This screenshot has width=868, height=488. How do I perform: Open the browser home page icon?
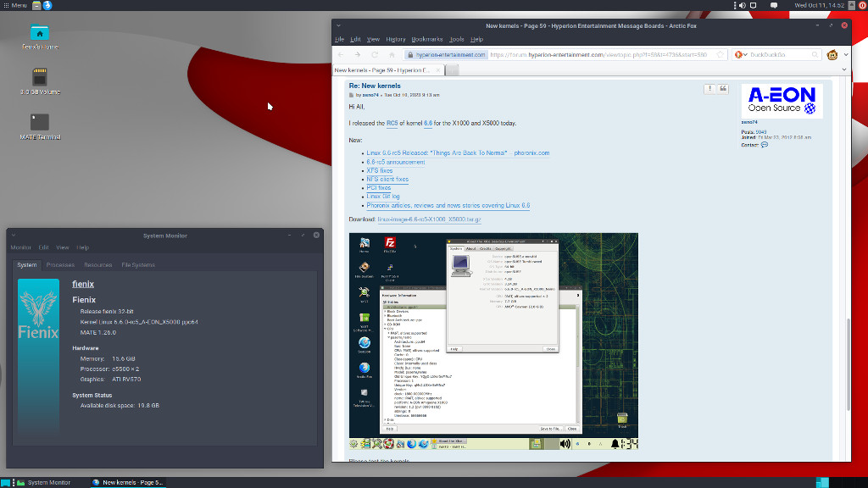[x=392, y=55]
